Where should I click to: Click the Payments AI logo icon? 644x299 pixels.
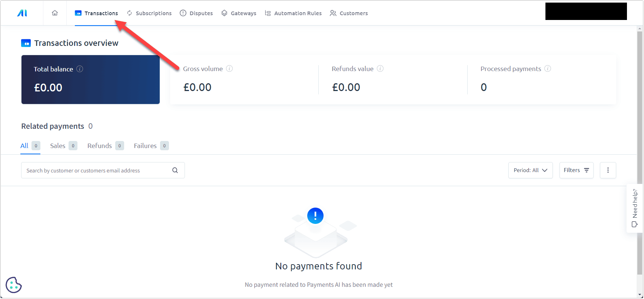pos(21,13)
